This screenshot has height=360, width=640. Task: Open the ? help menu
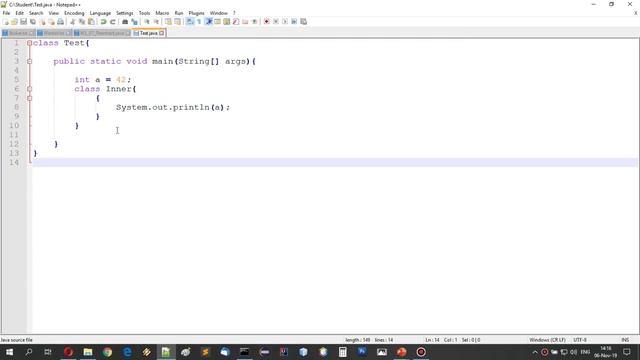click(x=234, y=13)
